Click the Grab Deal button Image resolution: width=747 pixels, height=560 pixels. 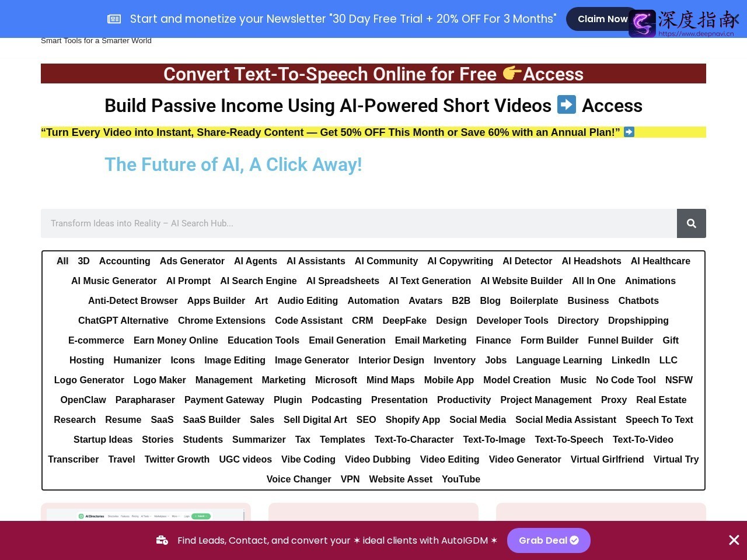tap(549, 540)
